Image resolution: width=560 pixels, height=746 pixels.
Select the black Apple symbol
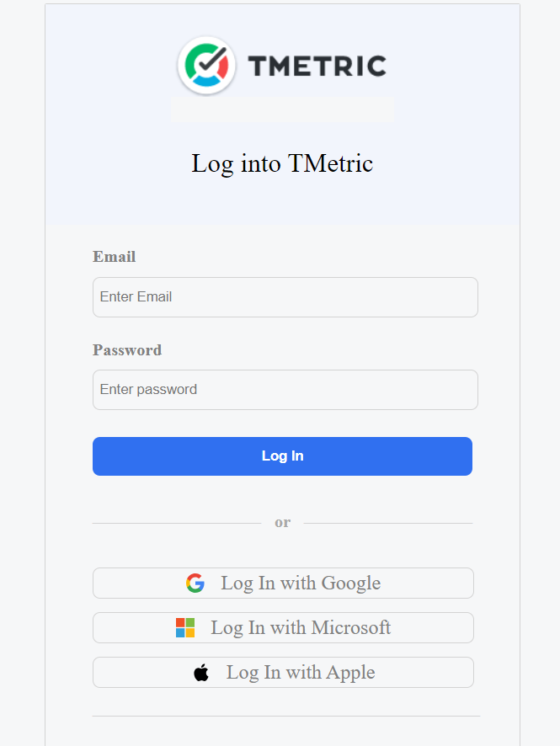[x=200, y=672]
